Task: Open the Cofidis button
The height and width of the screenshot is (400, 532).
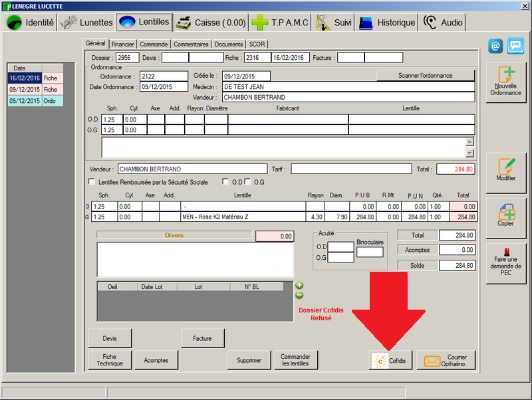Action: [x=390, y=360]
